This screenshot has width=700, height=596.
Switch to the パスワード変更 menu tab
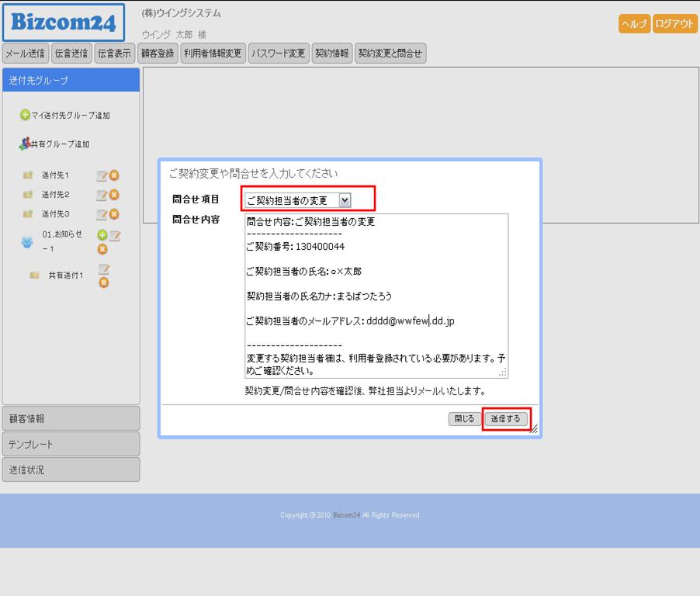point(278,54)
